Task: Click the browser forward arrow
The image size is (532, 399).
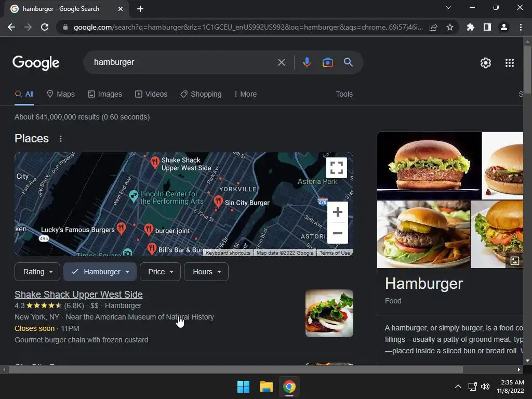Action: (28, 27)
